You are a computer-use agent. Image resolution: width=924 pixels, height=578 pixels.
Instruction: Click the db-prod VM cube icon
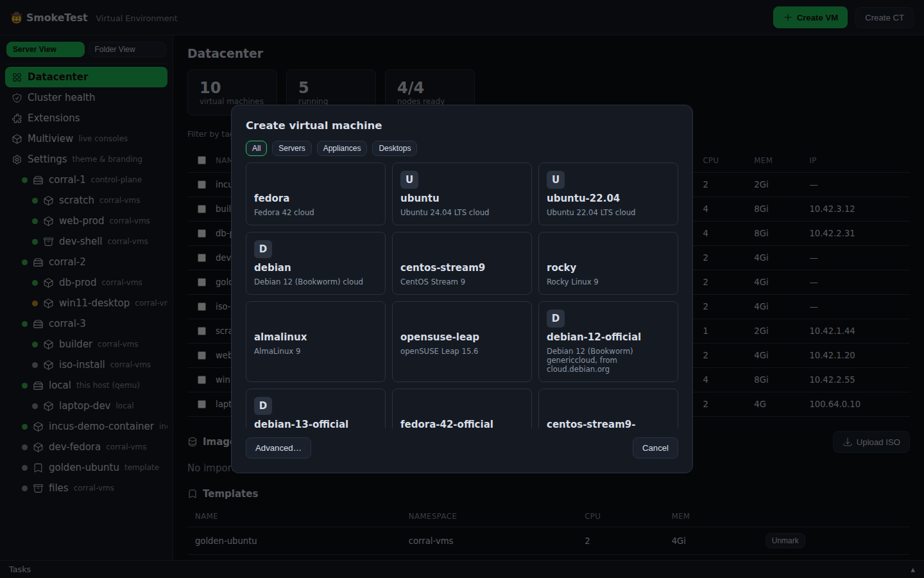tap(49, 283)
